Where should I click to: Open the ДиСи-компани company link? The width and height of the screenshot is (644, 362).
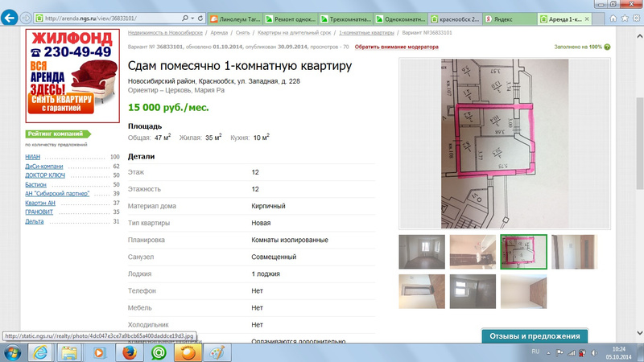44,167
